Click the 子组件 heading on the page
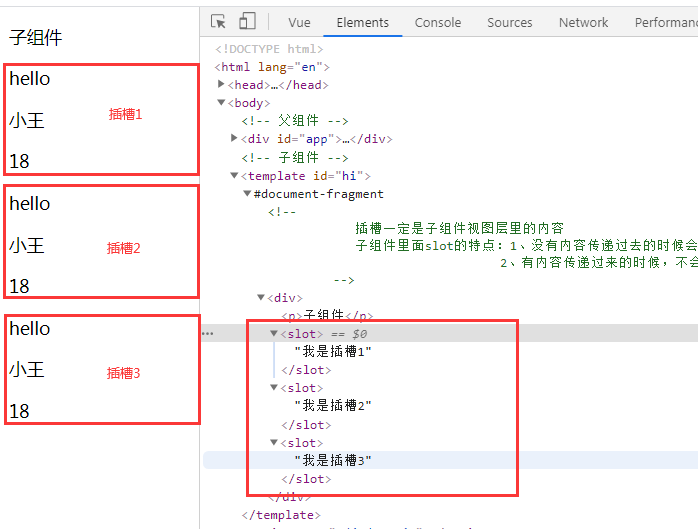The height and width of the screenshot is (529, 698). coord(36,38)
